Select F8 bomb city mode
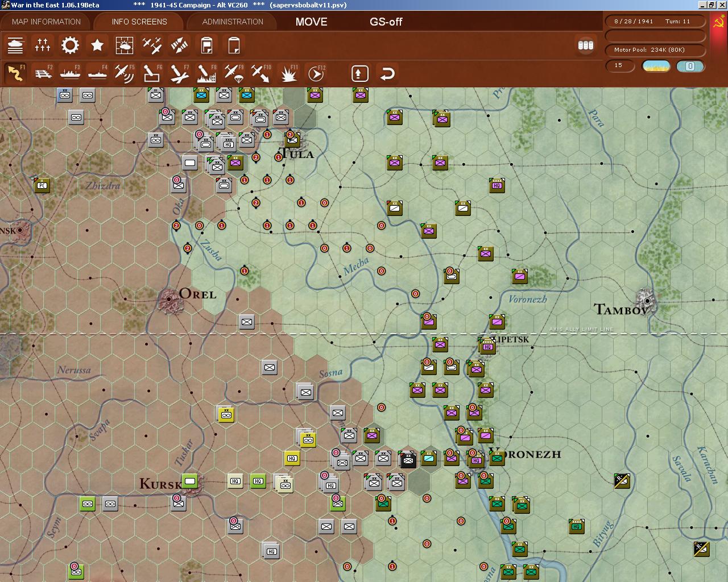Screen dimensions: 728x582 point(206,73)
